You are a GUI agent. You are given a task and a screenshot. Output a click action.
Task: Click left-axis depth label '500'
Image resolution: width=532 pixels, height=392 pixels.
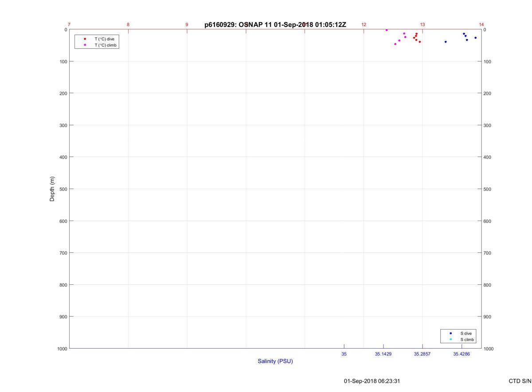(x=63, y=189)
